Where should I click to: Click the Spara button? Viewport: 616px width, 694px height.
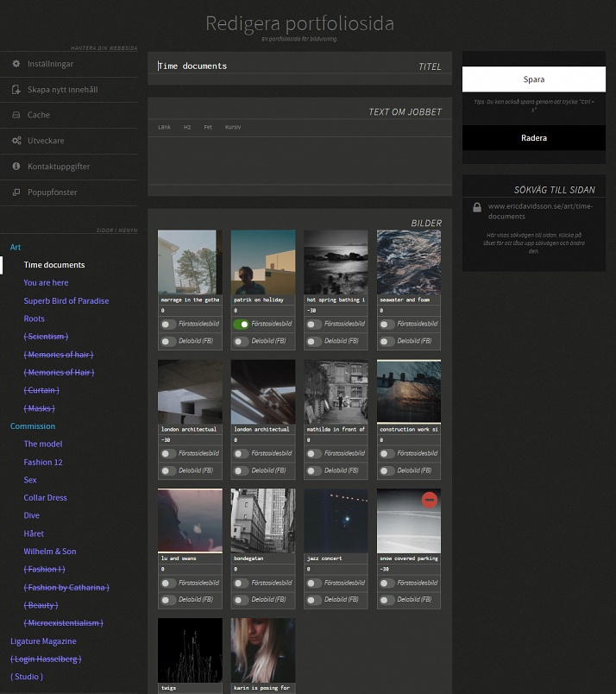tap(534, 79)
